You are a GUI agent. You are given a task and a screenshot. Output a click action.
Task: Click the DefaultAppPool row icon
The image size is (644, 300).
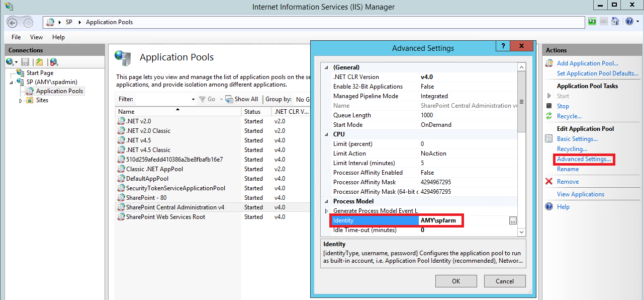pyautogui.click(x=121, y=179)
